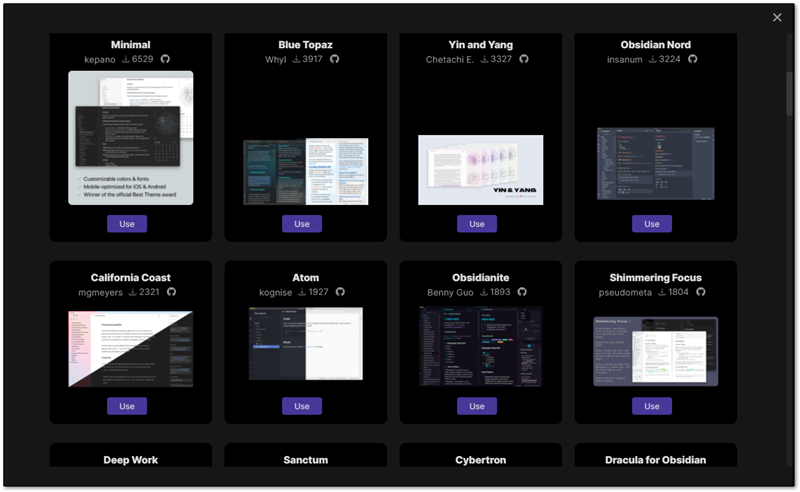The width and height of the screenshot is (800, 492).
Task: Select the Obsidianite screenshot preview
Action: [x=481, y=346]
